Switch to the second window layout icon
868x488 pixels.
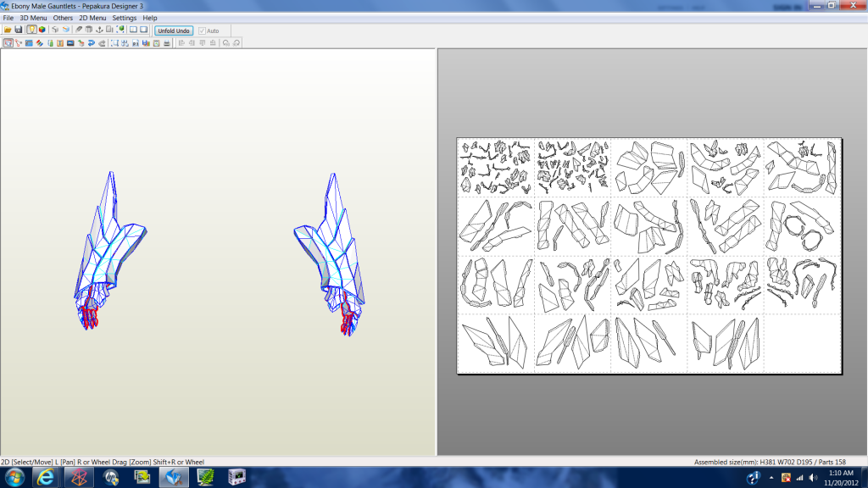(144, 30)
